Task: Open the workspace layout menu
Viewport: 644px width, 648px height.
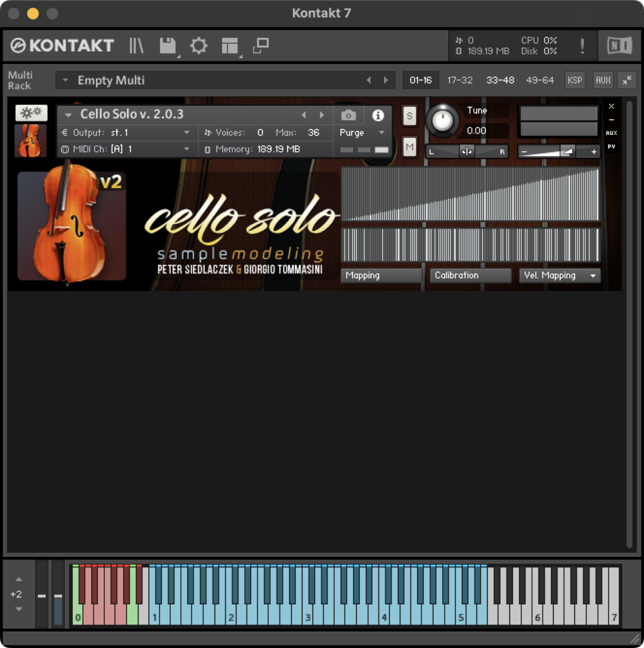Action: [230, 46]
